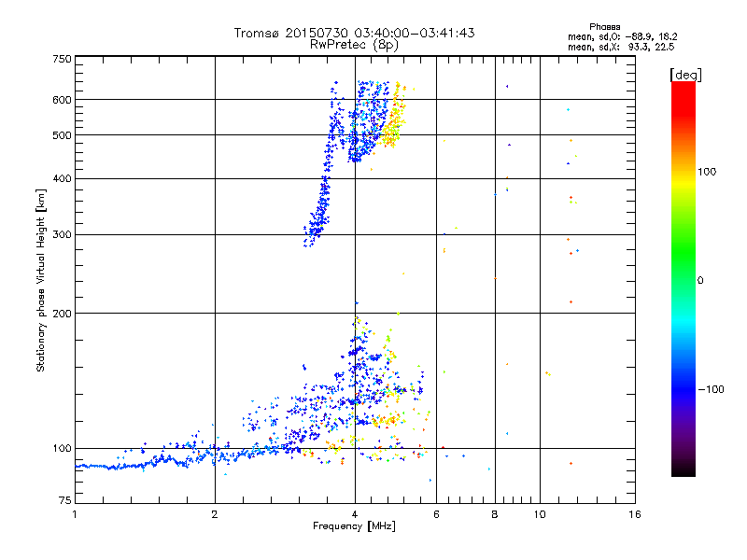The width and height of the screenshot is (747, 560).
Task: Click the 'Stationary phase Virtual Height [km]' axis label
Action: 40,280
